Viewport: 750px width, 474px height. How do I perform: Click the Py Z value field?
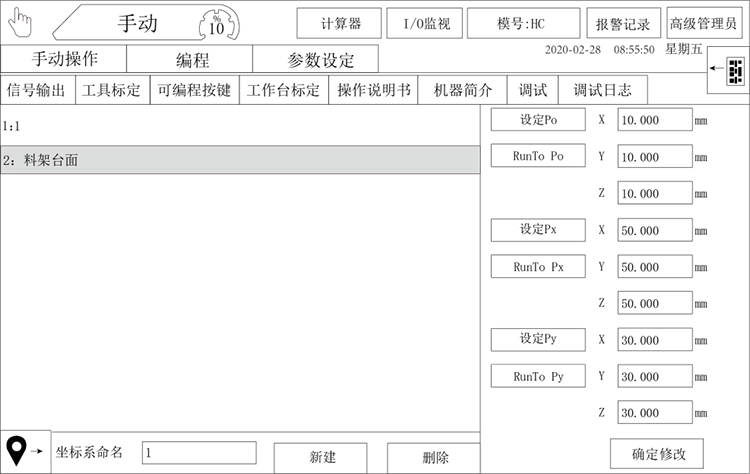[x=654, y=413]
